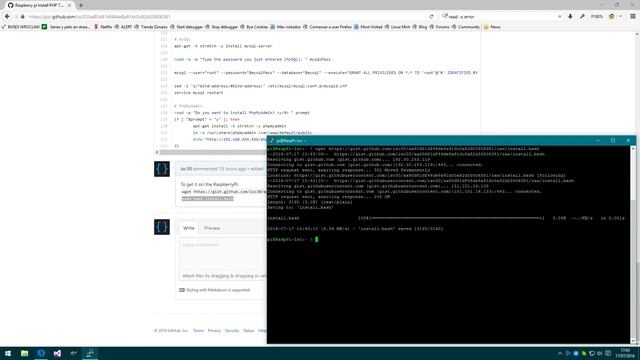
Task: Click the 'service mysql restart' code line
Action: click(198, 93)
